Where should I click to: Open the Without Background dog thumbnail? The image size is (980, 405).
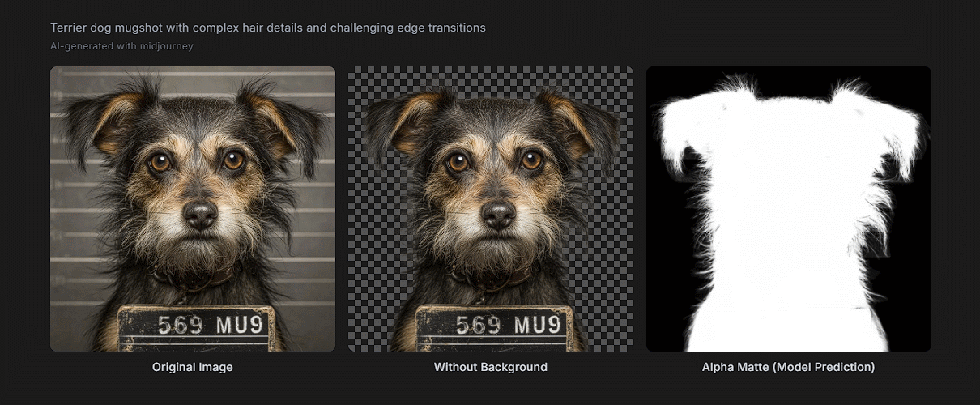click(x=491, y=209)
